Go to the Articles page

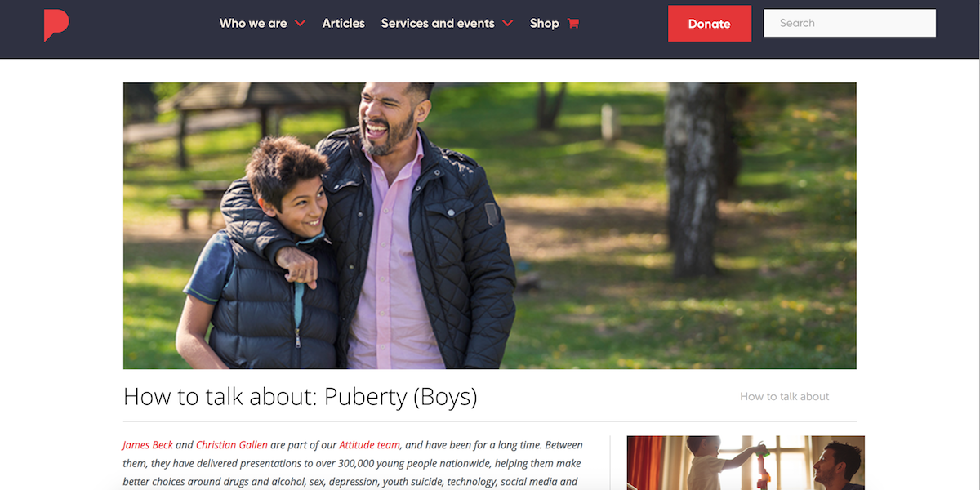(344, 23)
